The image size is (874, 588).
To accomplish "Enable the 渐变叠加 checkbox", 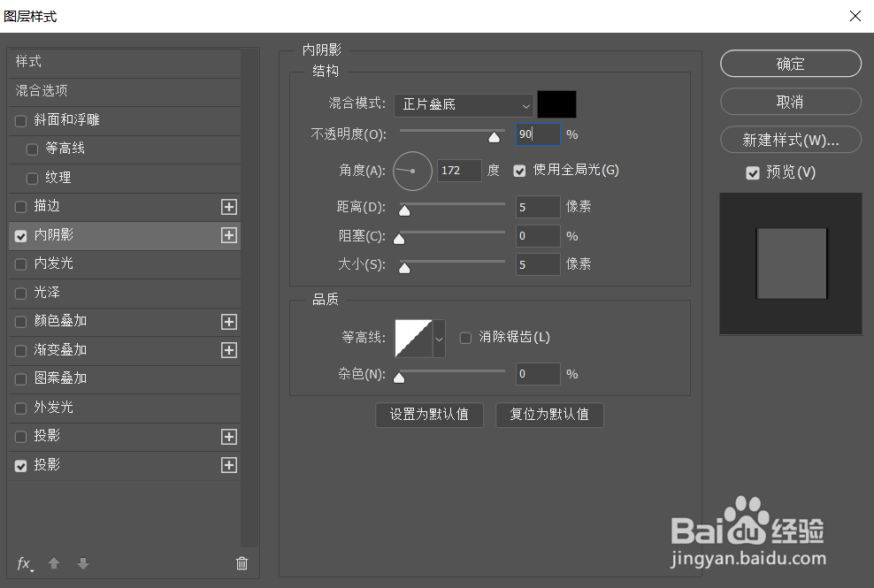I will tap(20, 350).
